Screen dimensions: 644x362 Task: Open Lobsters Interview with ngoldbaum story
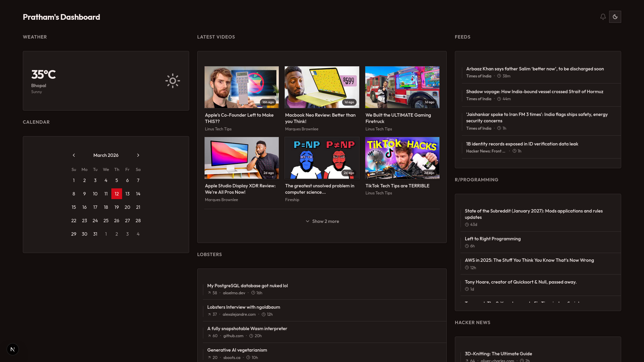(244, 307)
